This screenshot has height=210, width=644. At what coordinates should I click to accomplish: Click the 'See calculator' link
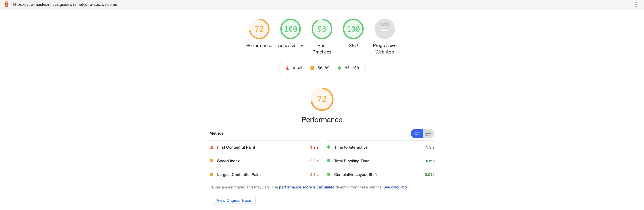(395, 187)
